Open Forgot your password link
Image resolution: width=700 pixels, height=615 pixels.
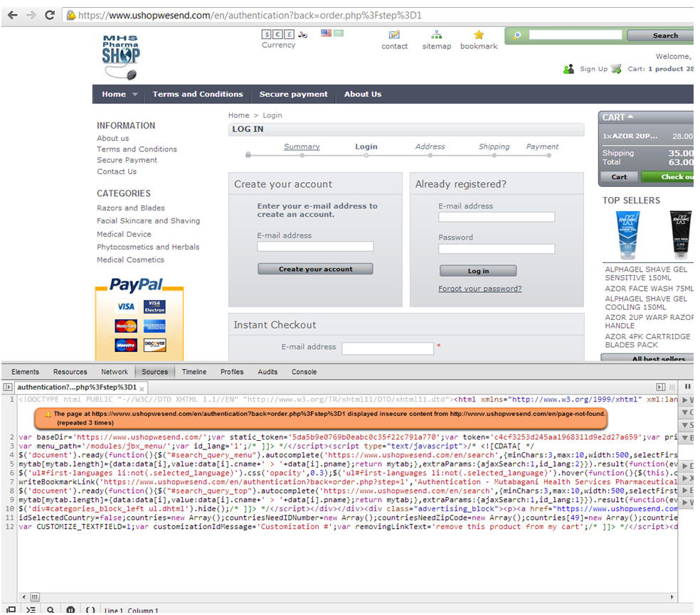click(480, 289)
